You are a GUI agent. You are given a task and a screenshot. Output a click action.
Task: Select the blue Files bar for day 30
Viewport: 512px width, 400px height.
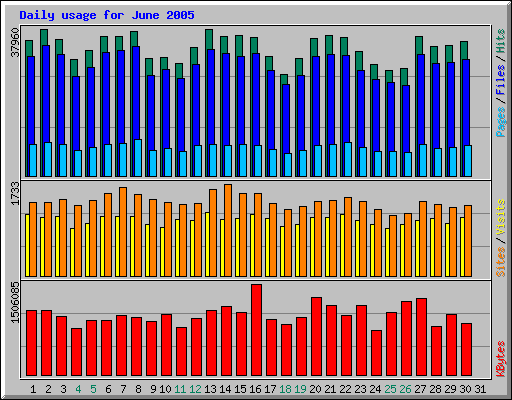466,102
